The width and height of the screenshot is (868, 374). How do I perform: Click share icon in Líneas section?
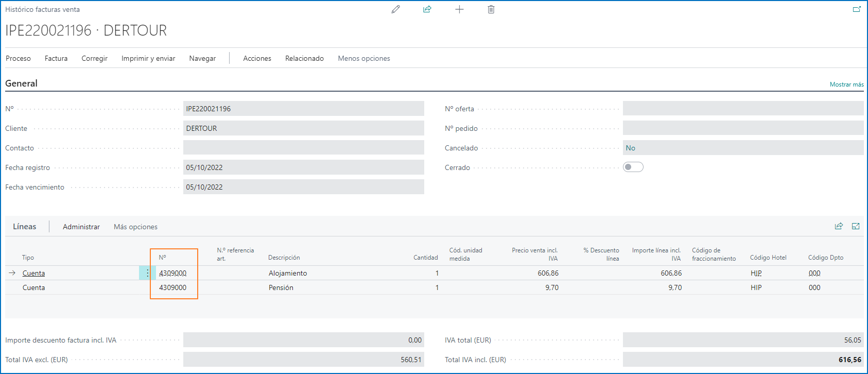click(839, 226)
